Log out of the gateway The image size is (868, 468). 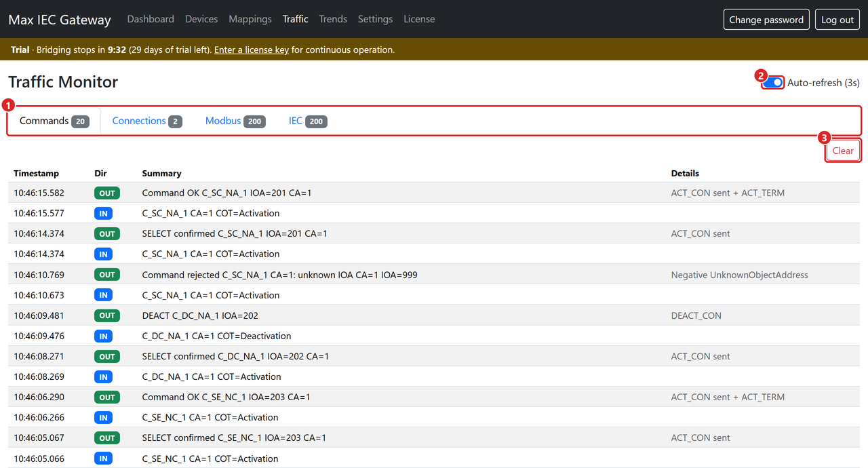[x=837, y=20]
